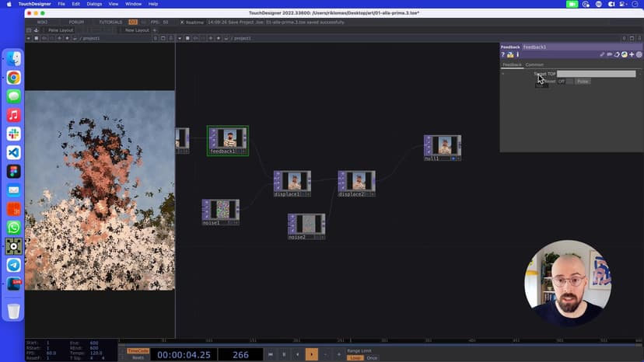This screenshot has height=362, width=644.
Task: Open WhatsApp from the dock
Action: (x=13, y=228)
